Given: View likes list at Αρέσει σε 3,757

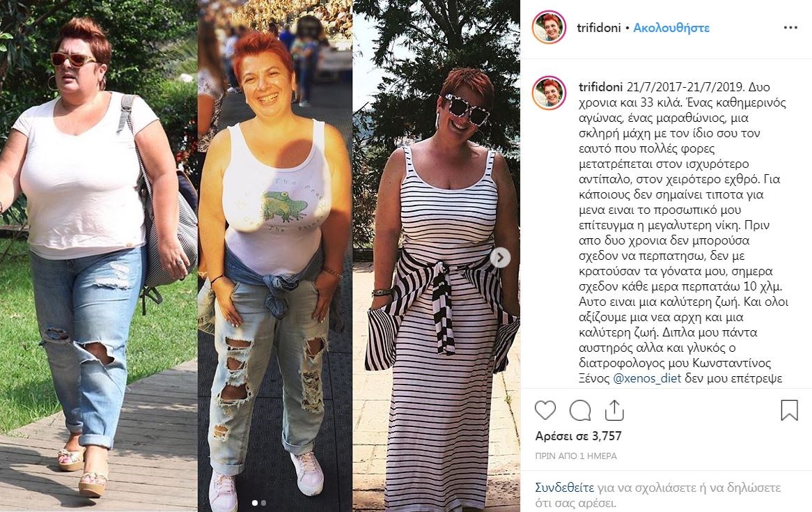Looking at the screenshot, I should pyautogui.click(x=579, y=436).
